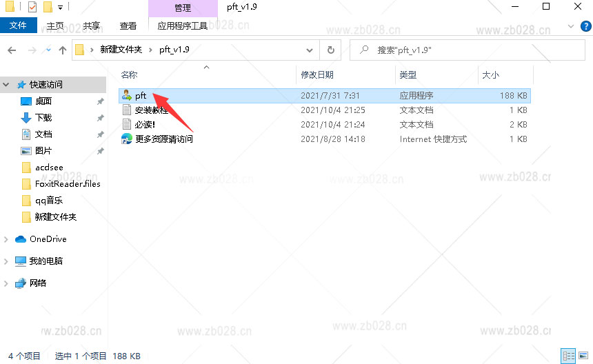The width and height of the screenshot is (593, 364).
Task: Expand the OneDrive tree node
Action: (6, 239)
